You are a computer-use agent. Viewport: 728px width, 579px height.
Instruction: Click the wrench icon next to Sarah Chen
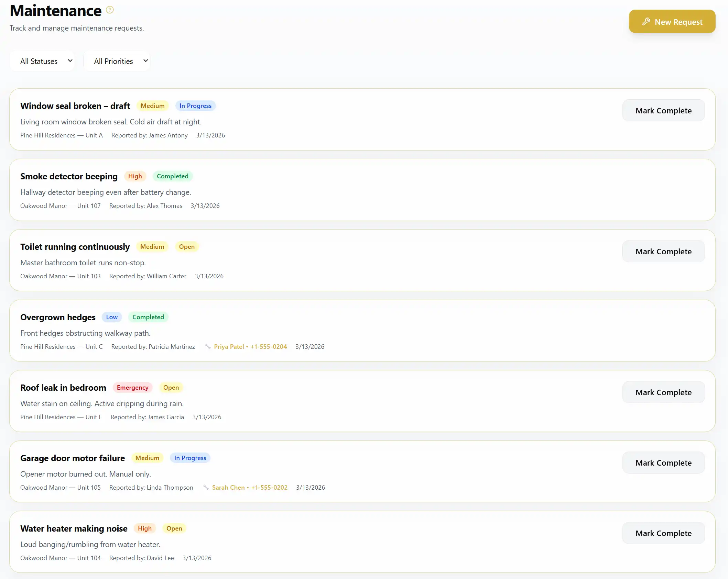click(x=206, y=487)
